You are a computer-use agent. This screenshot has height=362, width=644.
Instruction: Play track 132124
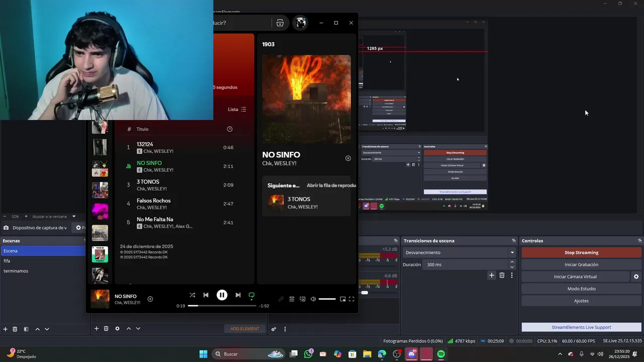pos(185,147)
